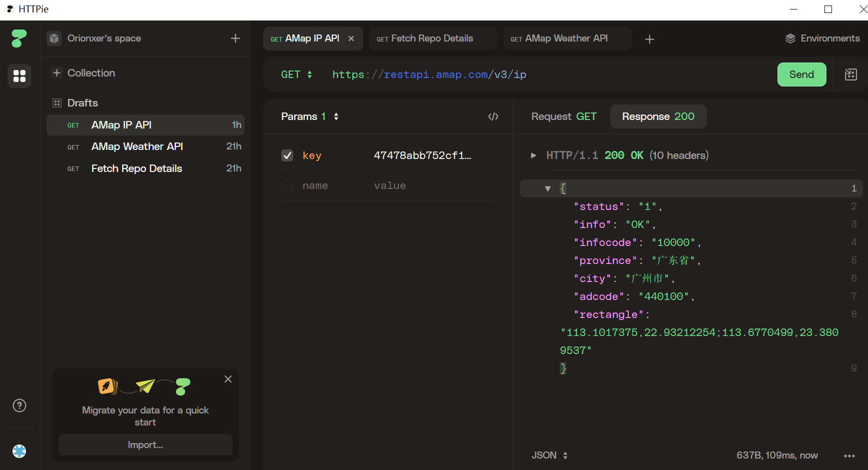Open more options ellipsis in response footer

[x=849, y=455]
